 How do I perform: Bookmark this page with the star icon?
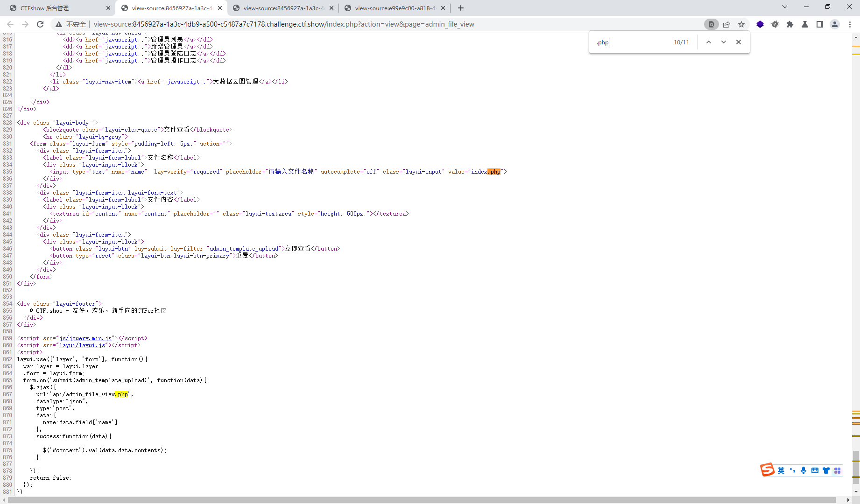pos(741,24)
